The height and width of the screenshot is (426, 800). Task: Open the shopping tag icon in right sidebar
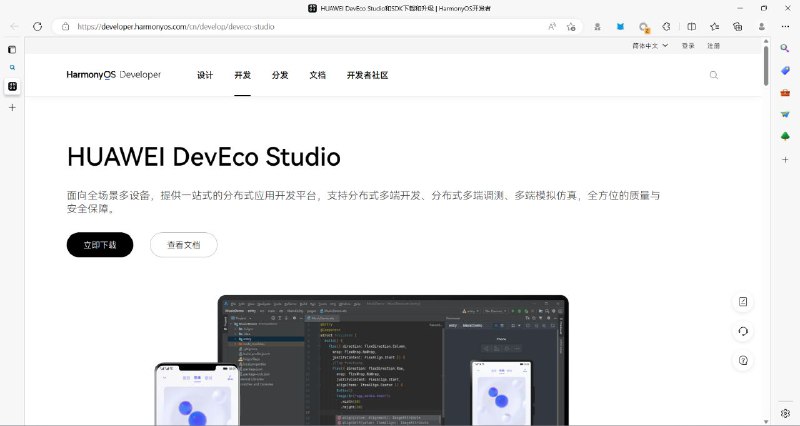(785, 70)
